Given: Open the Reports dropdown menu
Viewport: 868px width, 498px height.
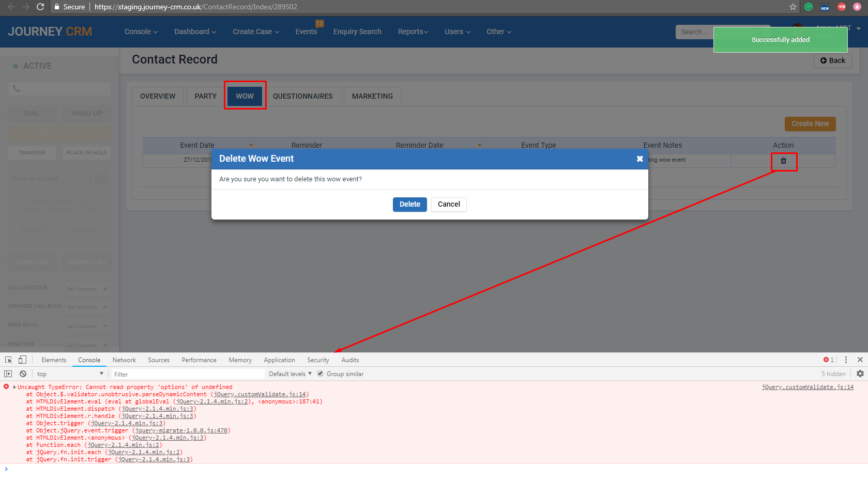Looking at the screenshot, I should click(413, 32).
